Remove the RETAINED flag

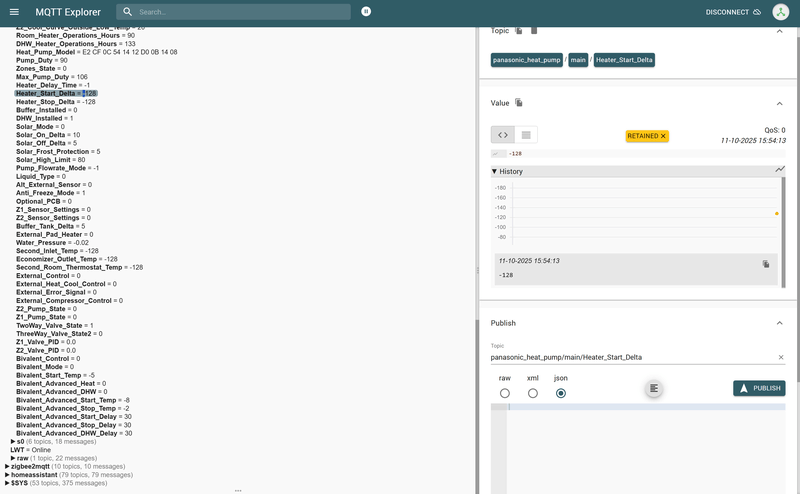[x=663, y=136]
